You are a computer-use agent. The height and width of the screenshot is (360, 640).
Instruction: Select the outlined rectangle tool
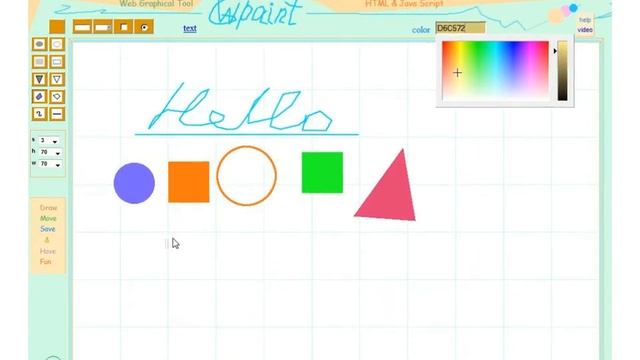pyautogui.click(x=57, y=62)
